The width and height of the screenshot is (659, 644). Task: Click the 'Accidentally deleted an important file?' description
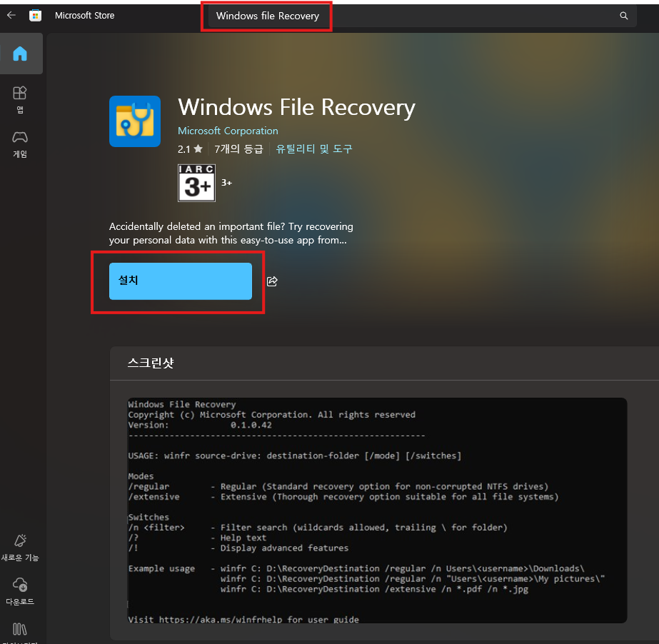coord(231,233)
